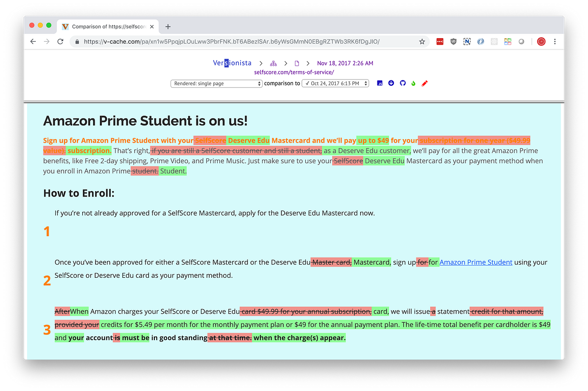Click the struck-through 'Master card,' text
Screen dimensions: 588x391
pyautogui.click(x=331, y=262)
